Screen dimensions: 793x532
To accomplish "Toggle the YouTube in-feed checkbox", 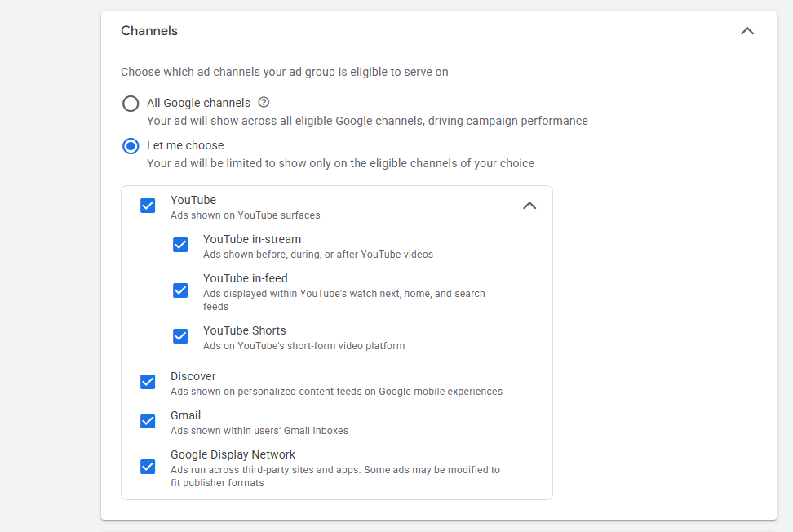I will [x=180, y=290].
